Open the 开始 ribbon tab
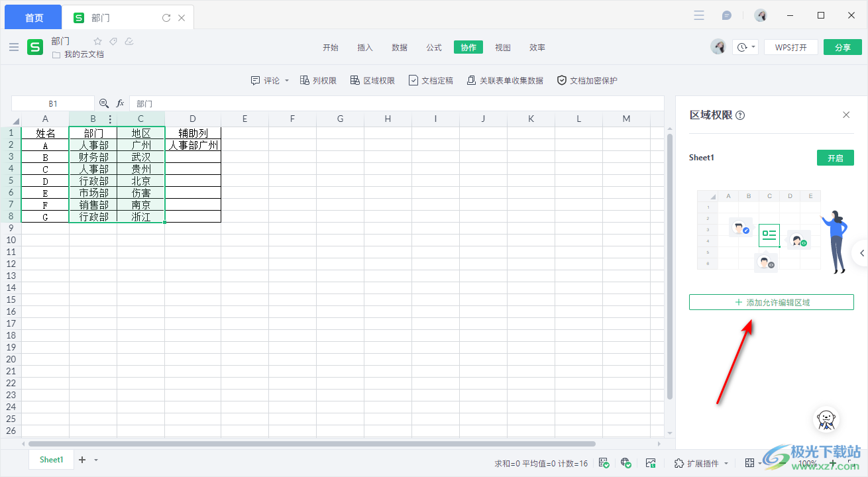The image size is (868, 477). (x=331, y=48)
